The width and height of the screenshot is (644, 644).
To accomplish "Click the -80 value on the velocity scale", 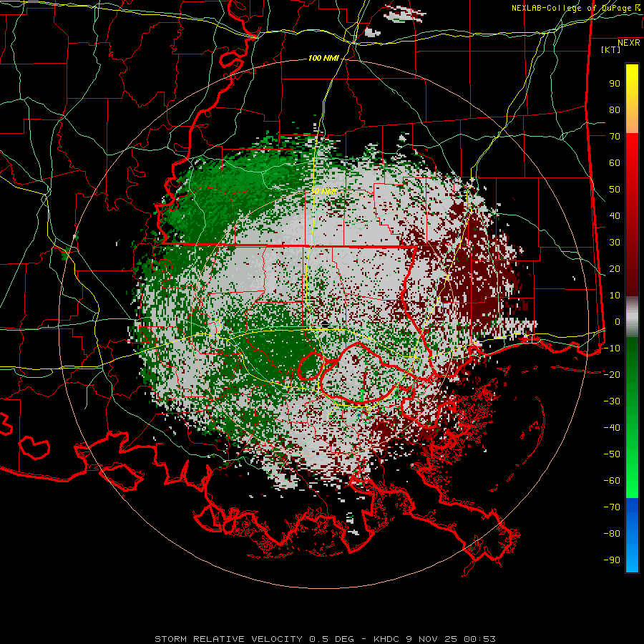I will click(x=612, y=534).
